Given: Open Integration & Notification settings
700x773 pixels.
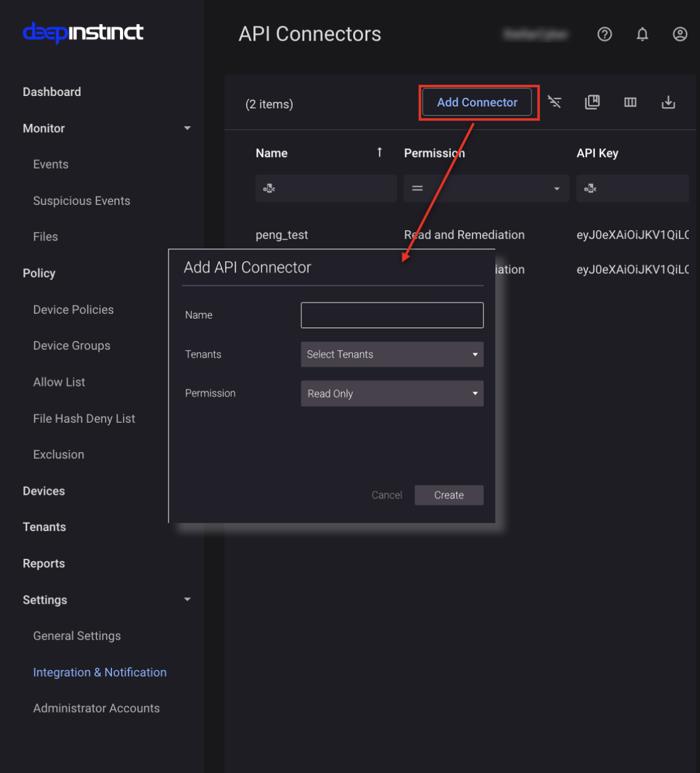Looking at the screenshot, I should coord(100,672).
